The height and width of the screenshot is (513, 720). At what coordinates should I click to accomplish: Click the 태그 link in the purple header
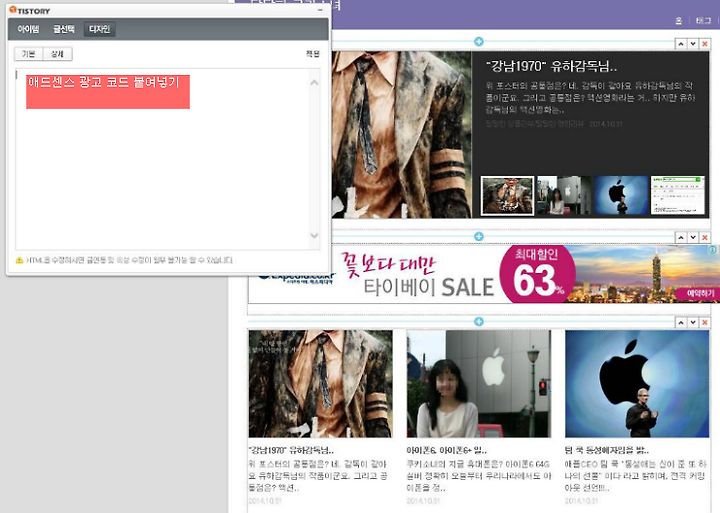click(703, 21)
